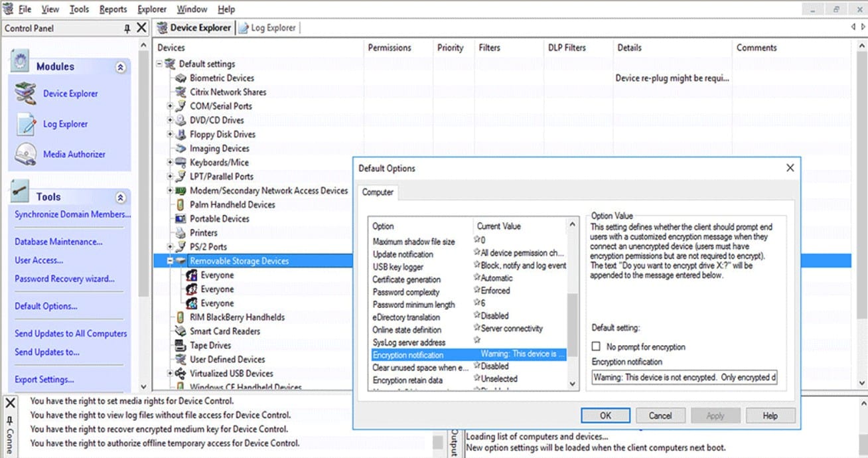
Task: Click the DVD/CD Drives icon
Action: click(x=180, y=120)
